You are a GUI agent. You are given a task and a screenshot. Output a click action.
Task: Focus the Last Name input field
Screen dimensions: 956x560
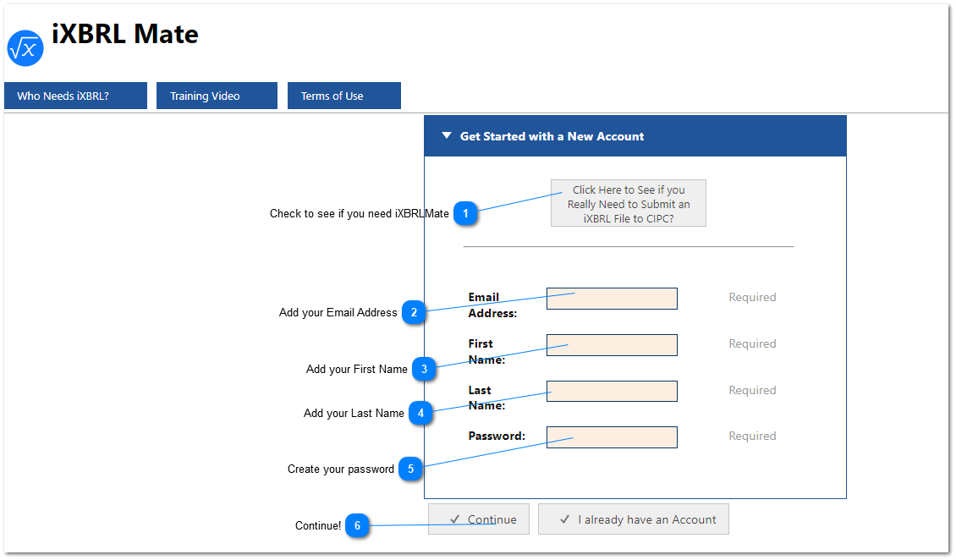tap(613, 391)
